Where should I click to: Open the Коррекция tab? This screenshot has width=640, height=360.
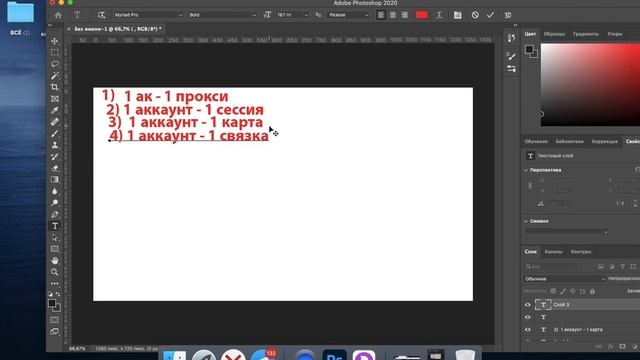click(x=604, y=142)
